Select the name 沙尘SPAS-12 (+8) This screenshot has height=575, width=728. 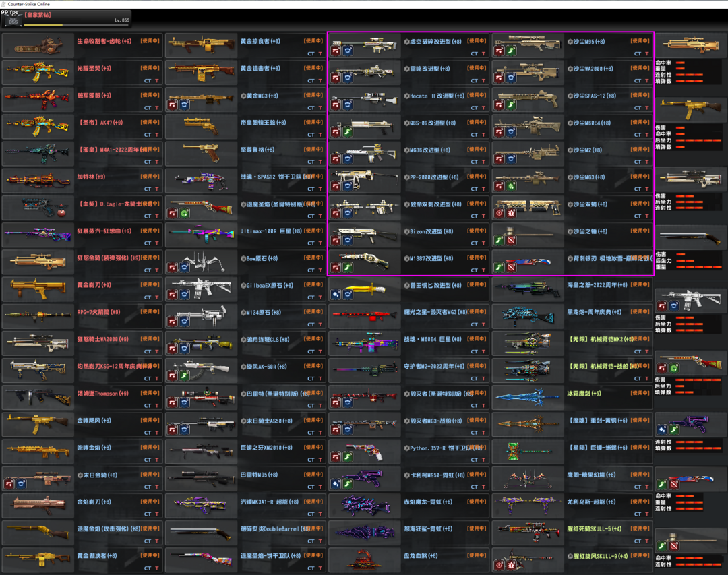click(x=595, y=96)
